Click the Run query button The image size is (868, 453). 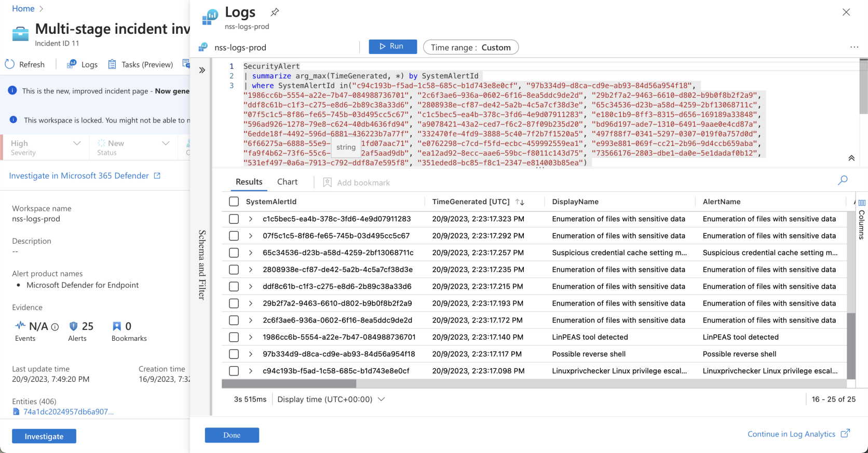(x=392, y=46)
